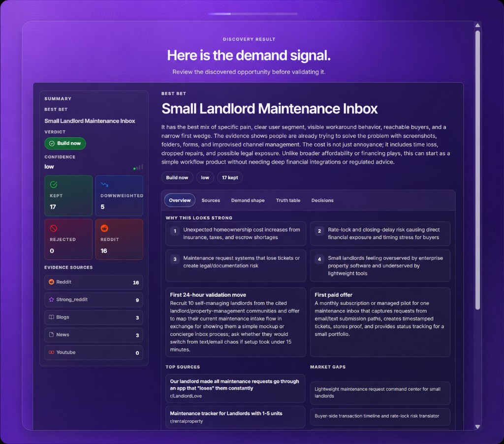This screenshot has height=444, width=504.
Task: Open the Sources tab
Action: click(x=211, y=200)
